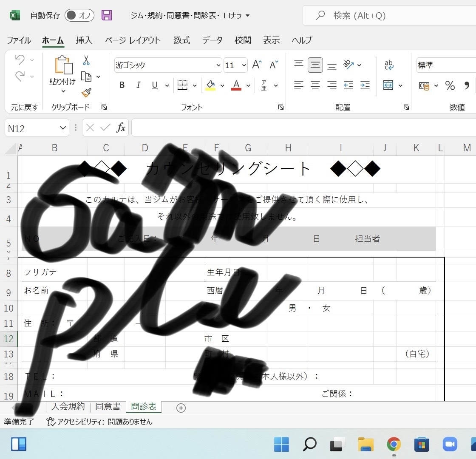
Task: Apply the red font color
Action: [x=236, y=85]
